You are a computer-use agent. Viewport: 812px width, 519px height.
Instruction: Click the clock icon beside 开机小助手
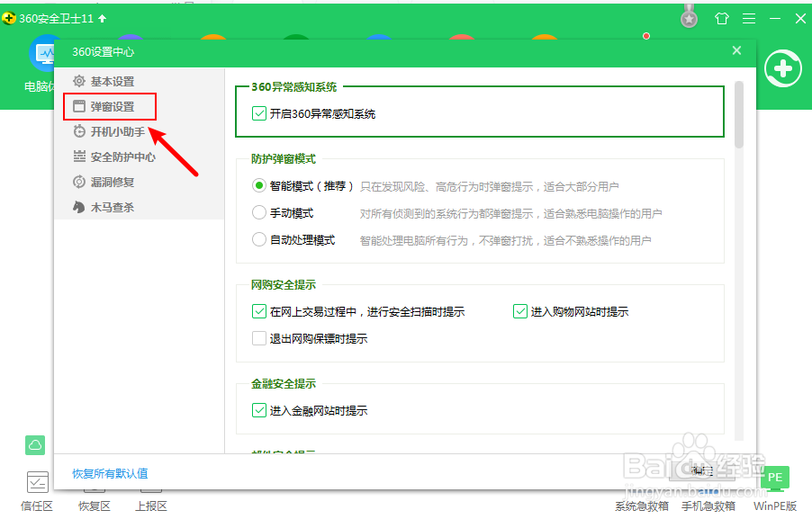[78, 131]
